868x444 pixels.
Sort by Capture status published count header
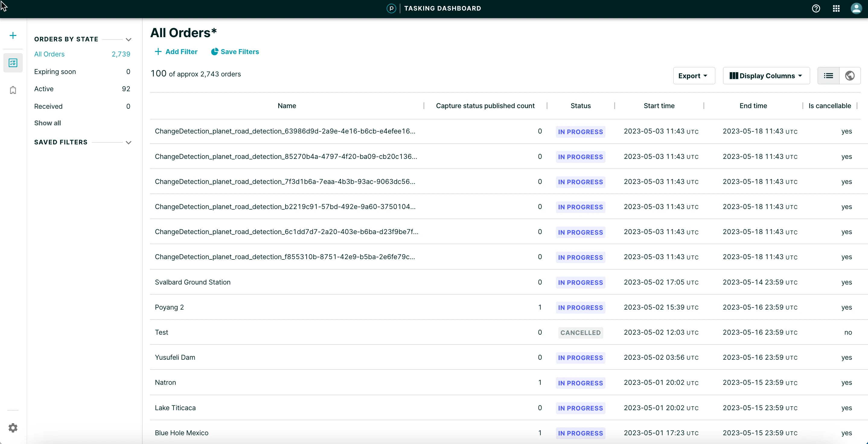(x=485, y=105)
